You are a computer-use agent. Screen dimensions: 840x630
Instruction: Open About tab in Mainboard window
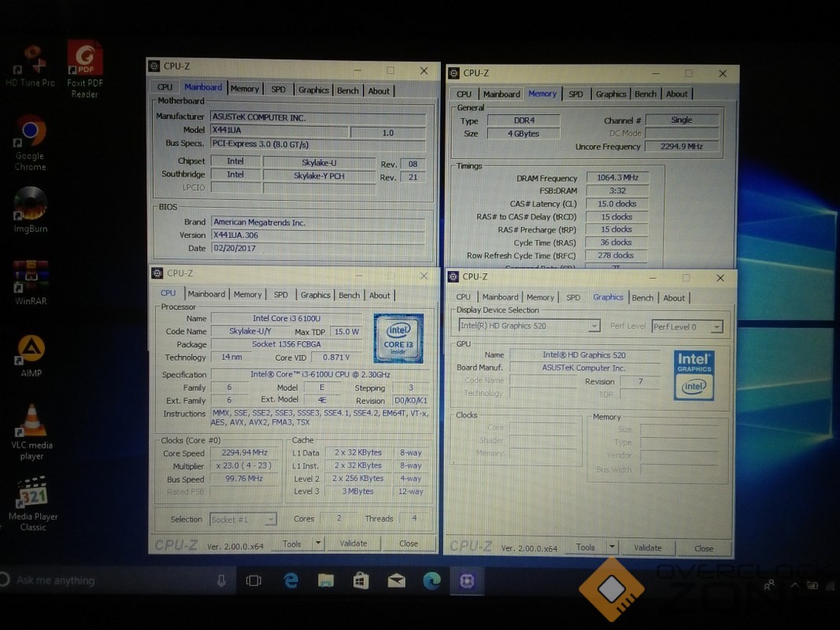379,91
